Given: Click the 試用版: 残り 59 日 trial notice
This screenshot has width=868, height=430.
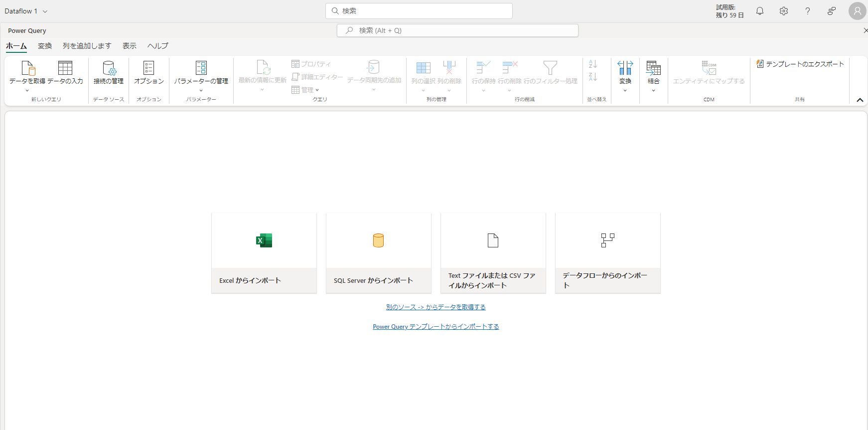Looking at the screenshot, I should 729,11.
